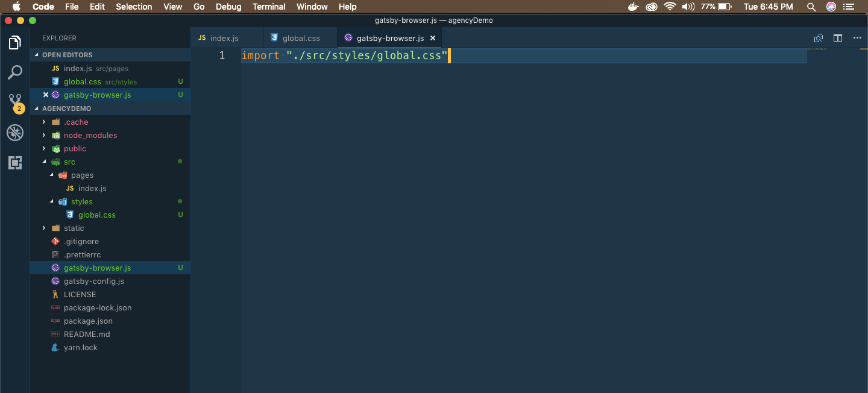Open the Go menu
The image size is (868, 393).
(x=199, y=7)
